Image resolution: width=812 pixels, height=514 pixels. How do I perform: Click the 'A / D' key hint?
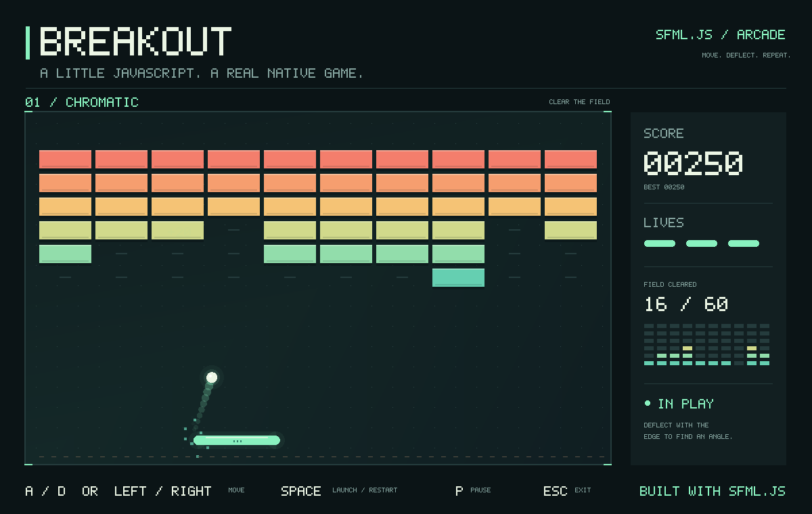click(45, 491)
